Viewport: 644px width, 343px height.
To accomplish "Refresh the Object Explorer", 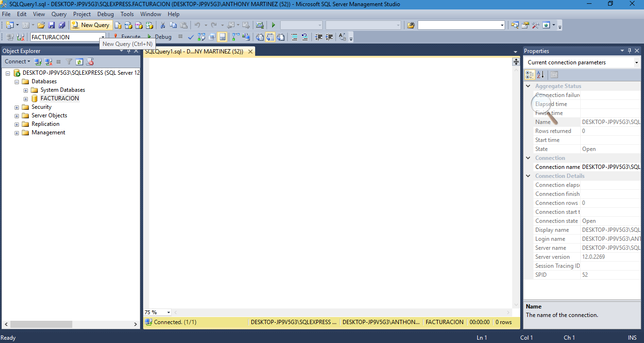I will point(79,62).
